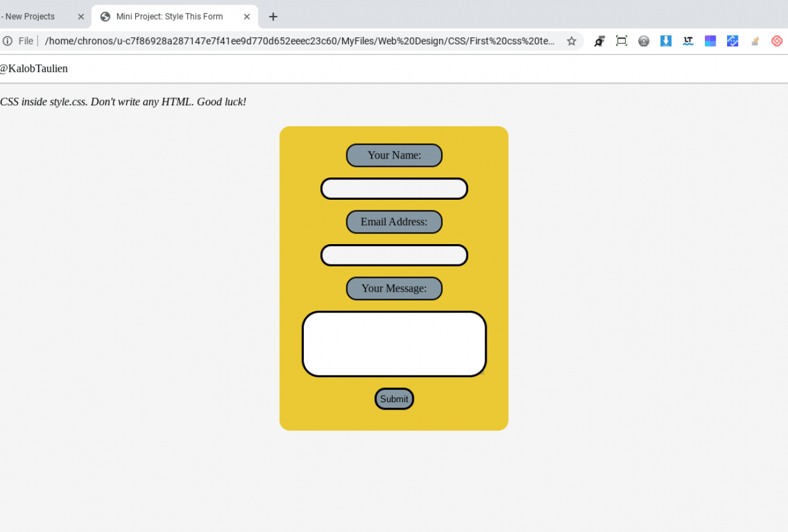
Task: Click the blue download arrow extension icon
Action: coord(666,41)
